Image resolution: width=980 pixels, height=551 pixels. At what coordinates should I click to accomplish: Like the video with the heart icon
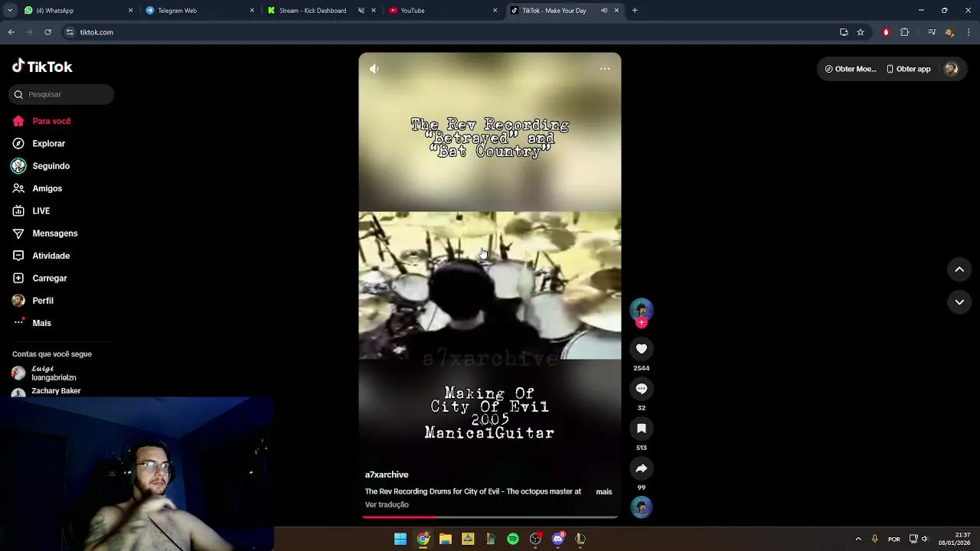[x=642, y=349]
